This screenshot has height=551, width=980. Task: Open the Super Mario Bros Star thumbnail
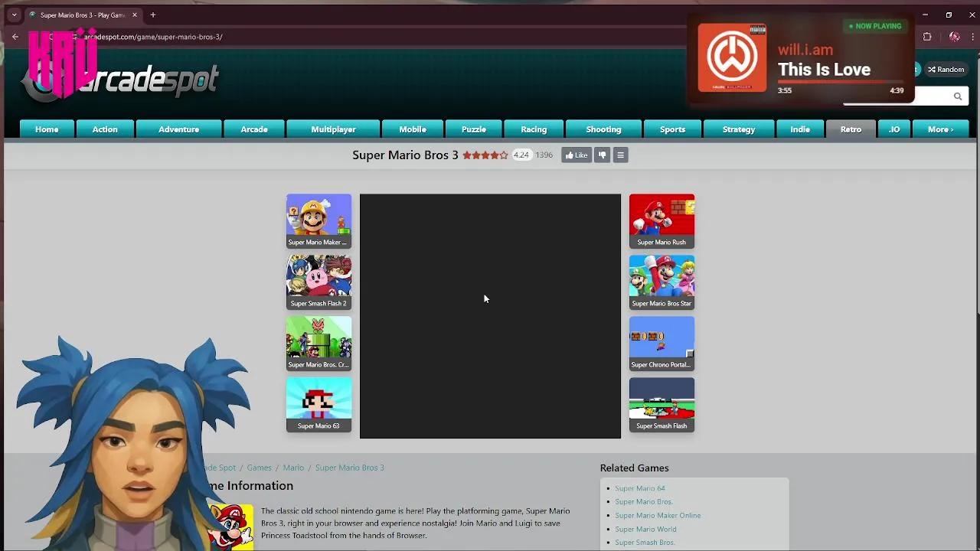(661, 282)
